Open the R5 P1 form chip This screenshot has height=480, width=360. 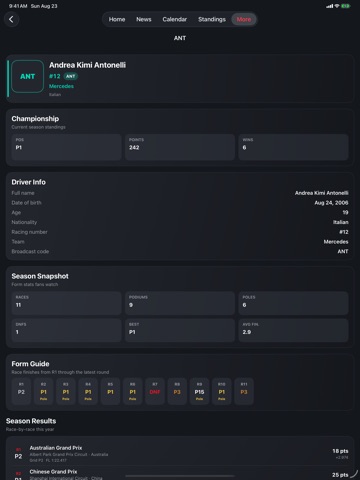click(110, 391)
